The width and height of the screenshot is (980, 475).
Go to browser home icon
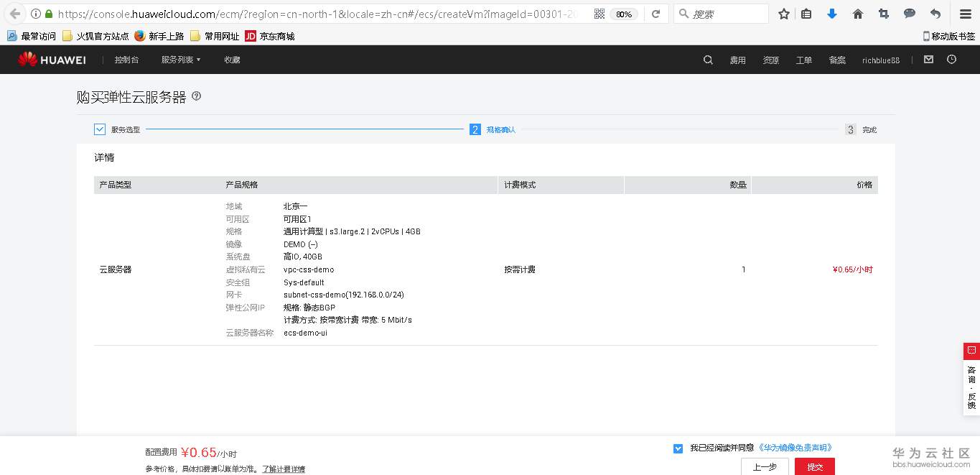tap(858, 14)
